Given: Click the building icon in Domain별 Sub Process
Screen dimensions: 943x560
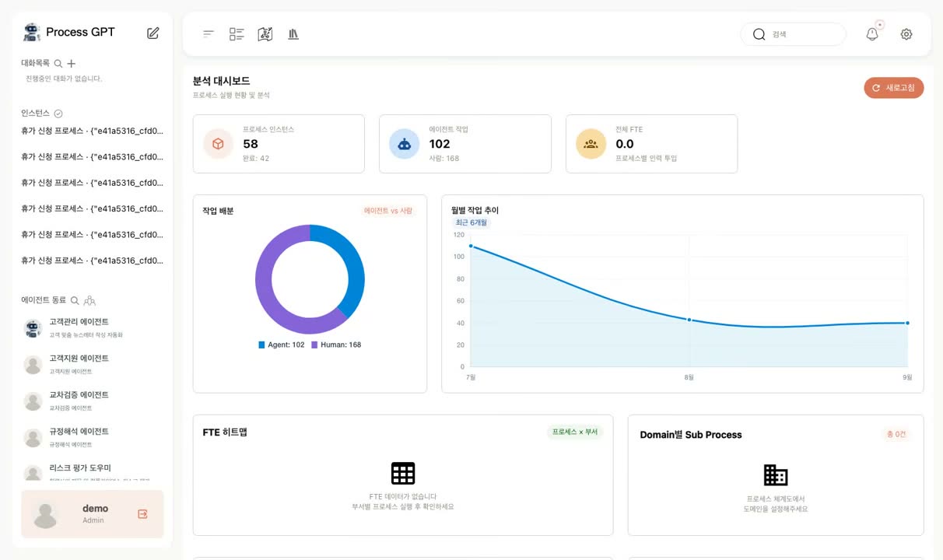Looking at the screenshot, I should (776, 474).
